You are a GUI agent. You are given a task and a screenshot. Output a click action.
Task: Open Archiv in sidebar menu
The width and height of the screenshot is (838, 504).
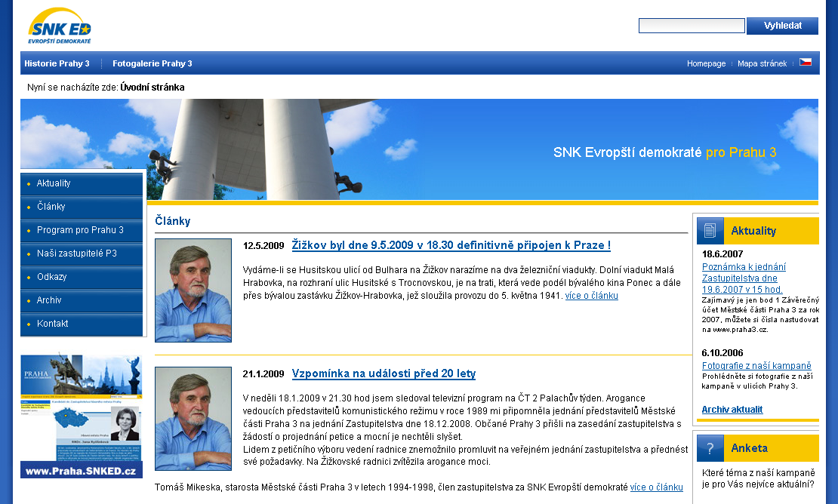point(82,300)
